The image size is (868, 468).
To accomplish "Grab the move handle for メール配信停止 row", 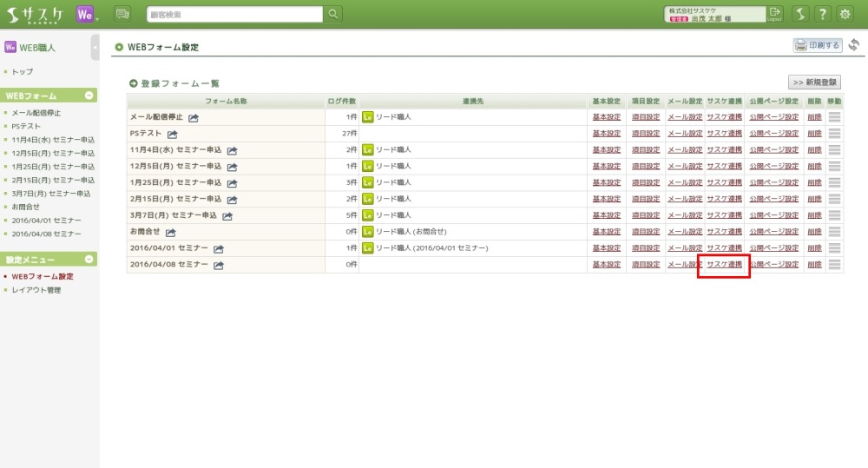I will click(834, 117).
